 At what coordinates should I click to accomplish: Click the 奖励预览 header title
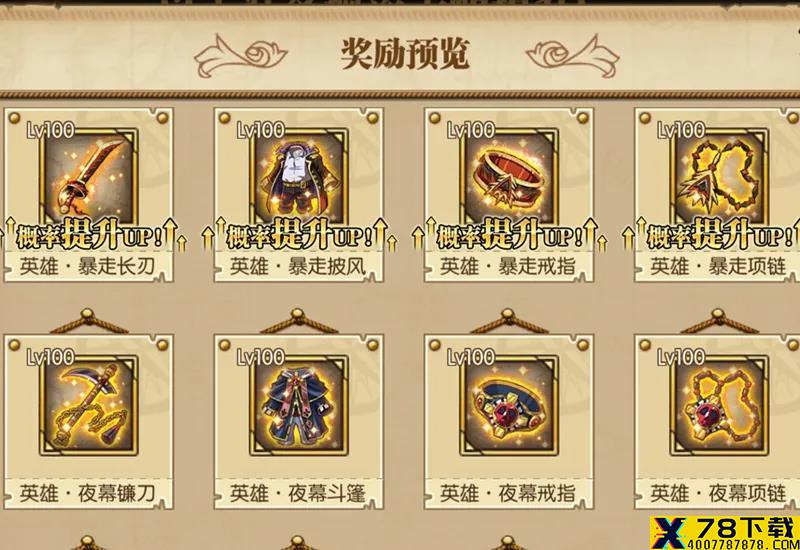click(405, 54)
